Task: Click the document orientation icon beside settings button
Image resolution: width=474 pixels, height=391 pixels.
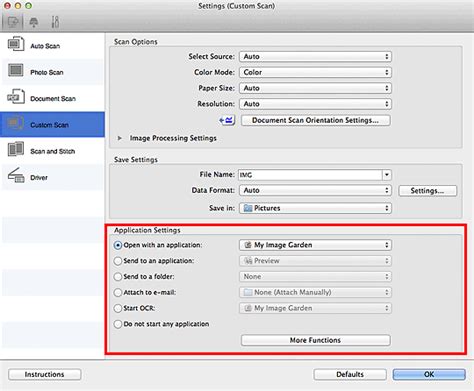Action: tap(227, 120)
